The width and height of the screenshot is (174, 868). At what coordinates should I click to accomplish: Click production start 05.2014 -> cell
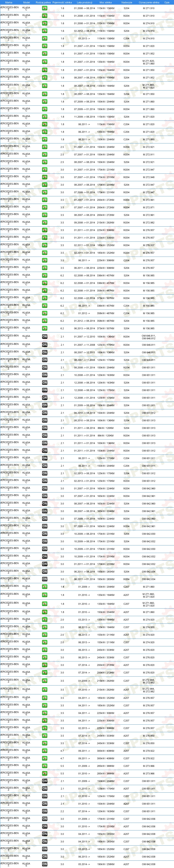[x=84, y=864]
